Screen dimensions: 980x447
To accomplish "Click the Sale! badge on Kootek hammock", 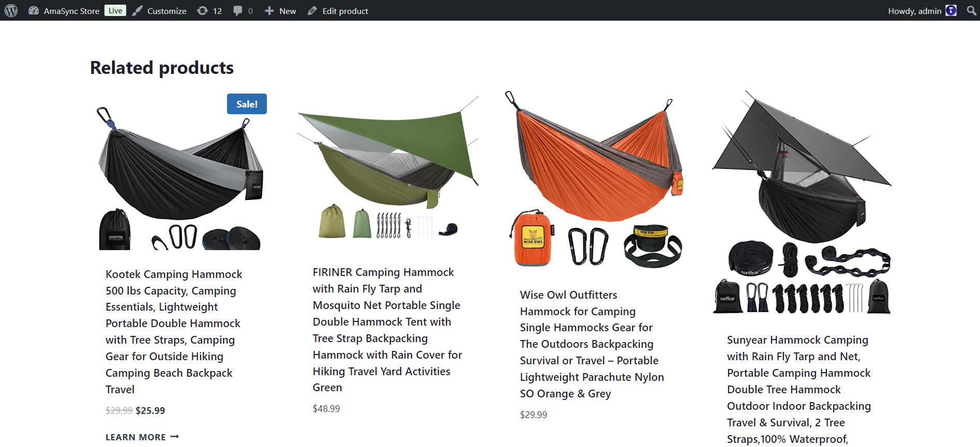I will [247, 104].
